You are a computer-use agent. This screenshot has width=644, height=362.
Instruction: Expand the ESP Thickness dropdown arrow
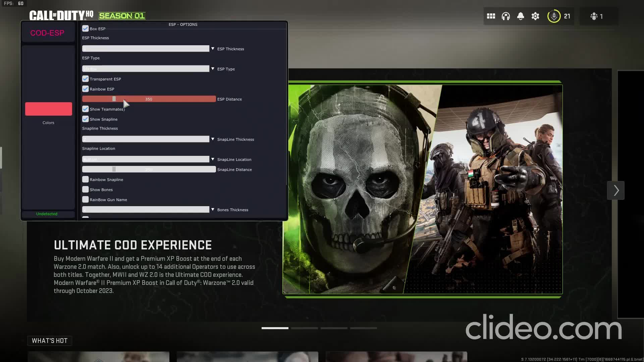213,49
